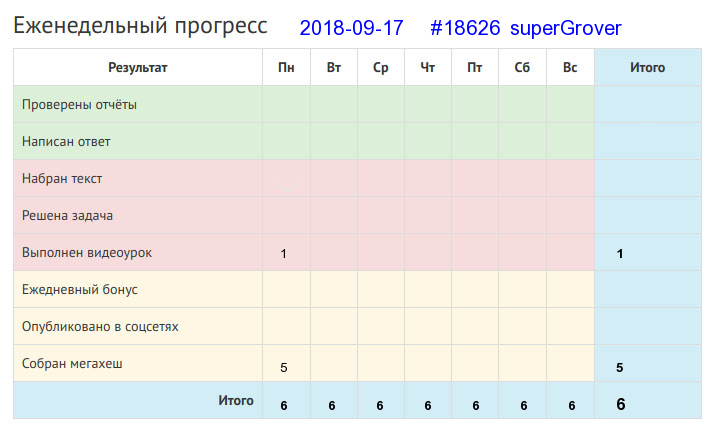
Task: Click the Итого total 5 for Собран мегахеш
Action: point(620,367)
